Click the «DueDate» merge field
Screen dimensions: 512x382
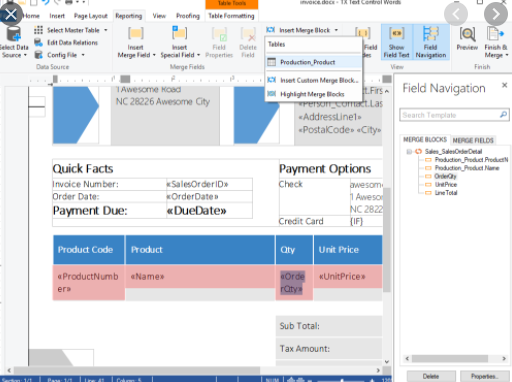pos(196,211)
